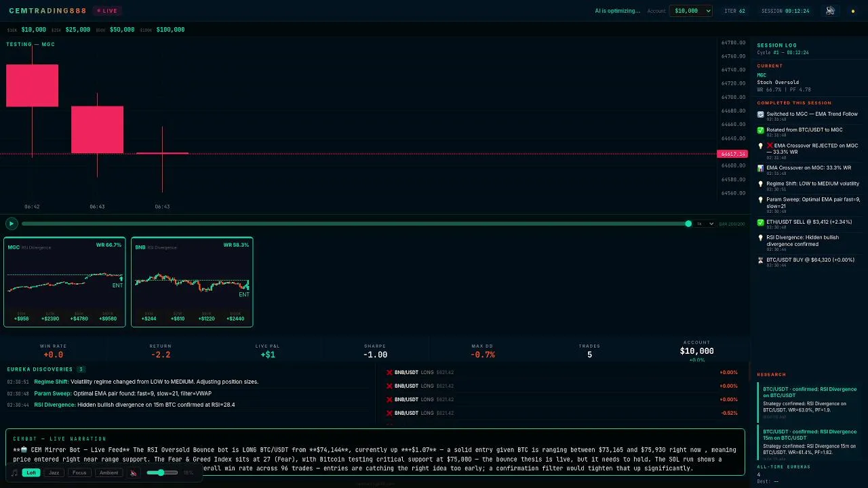Select the $50,000 account size tab

122,30
